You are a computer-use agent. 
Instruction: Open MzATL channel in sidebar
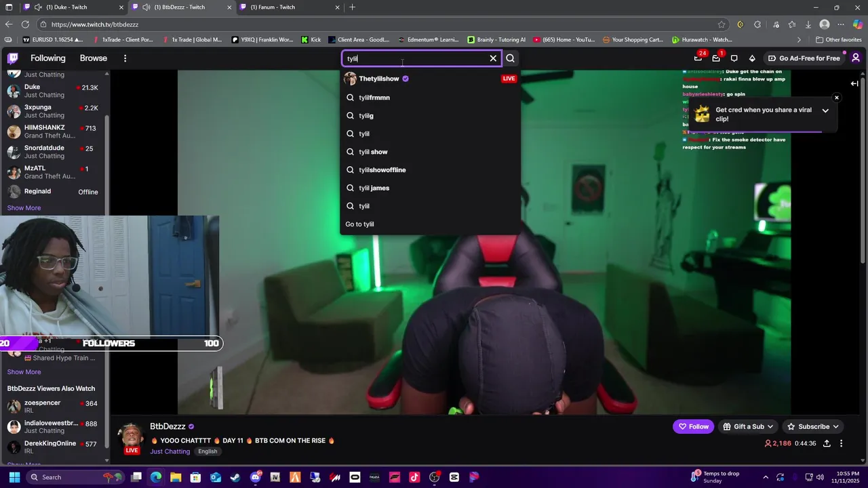(x=53, y=172)
